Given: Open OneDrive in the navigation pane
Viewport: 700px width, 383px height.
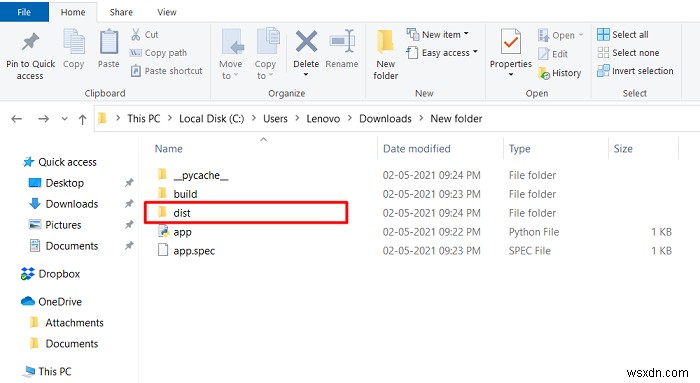Looking at the screenshot, I should pyautogui.click(x=60, y=302).
